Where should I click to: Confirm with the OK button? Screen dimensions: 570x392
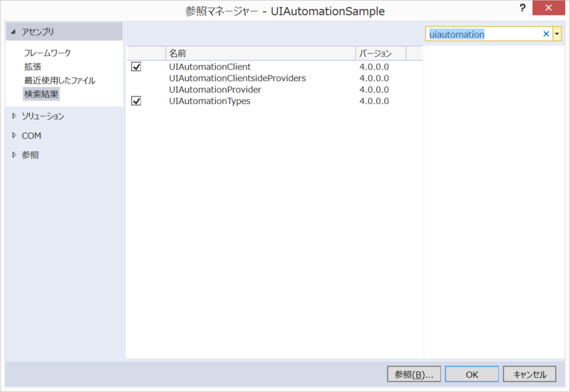pos(472,374)
